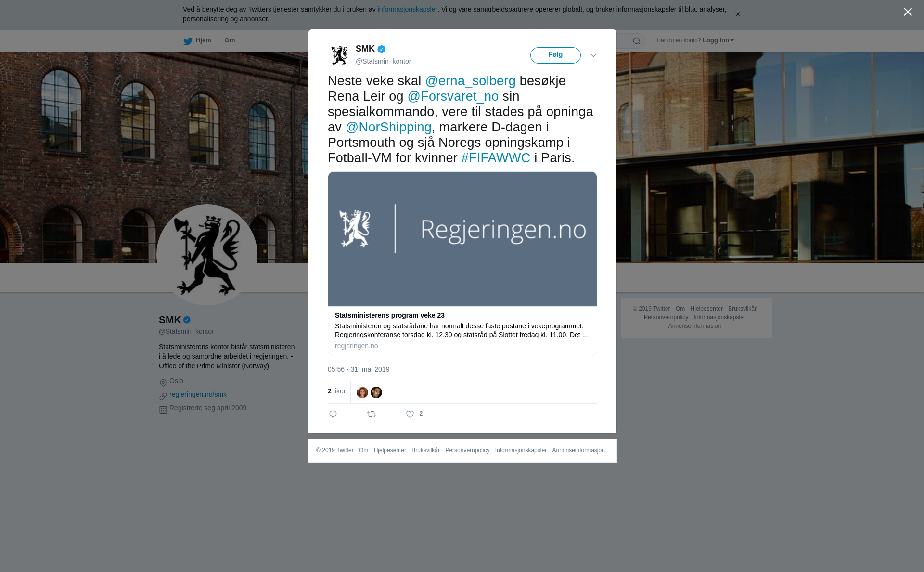Close the tweet overlay with X
924x572 pixels.
(908, 12)
